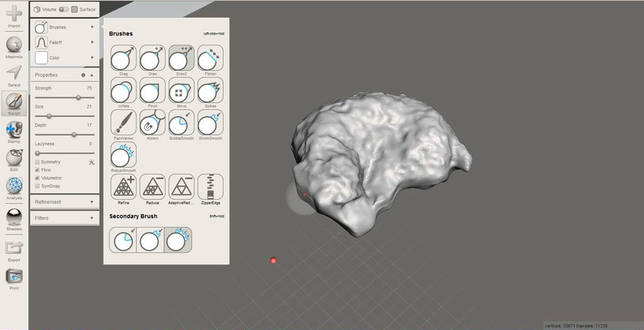Select the Draw2 brush
Screen dimensions: 644x330
(x=181, y=58)
